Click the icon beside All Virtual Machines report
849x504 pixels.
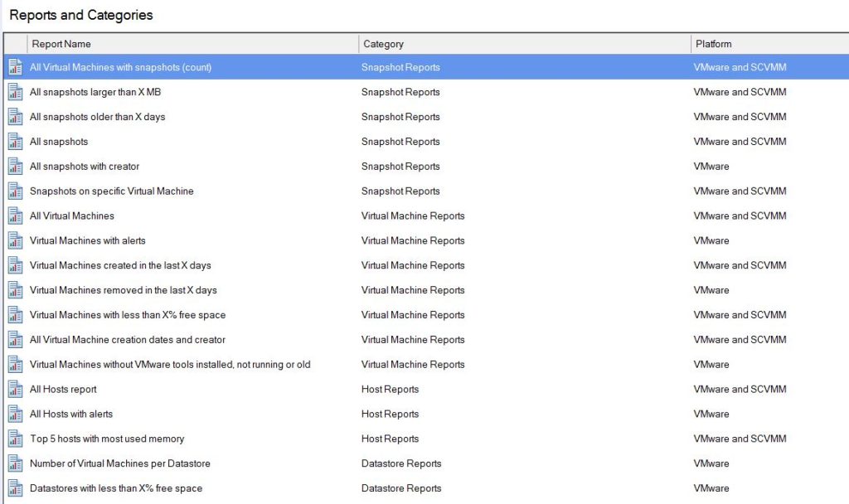tap(15, 216)
